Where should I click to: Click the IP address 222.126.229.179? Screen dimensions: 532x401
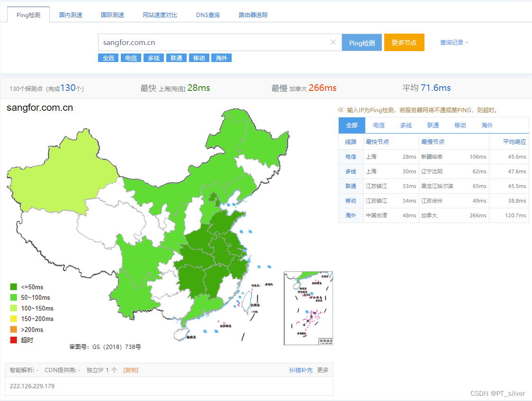click(32, 386)
